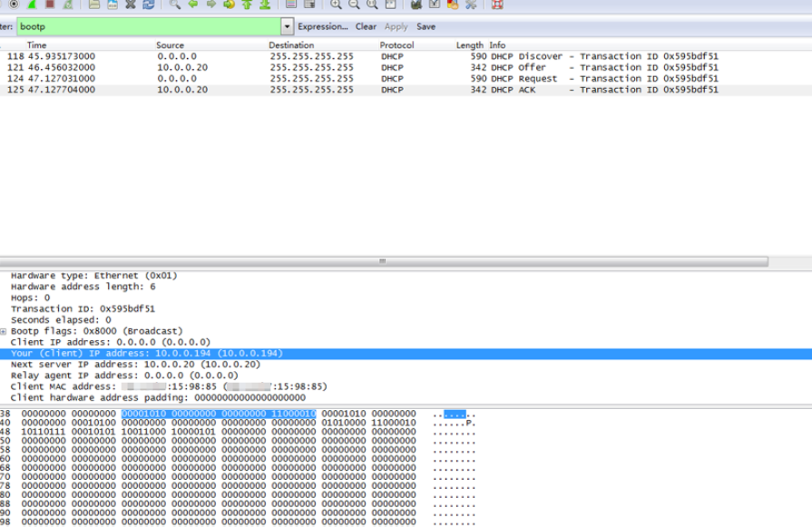Image resolution: width=812 pixels, height=527 pixels.
Task: Select the DHCP Offer packet 121
Action: point(406,67)
